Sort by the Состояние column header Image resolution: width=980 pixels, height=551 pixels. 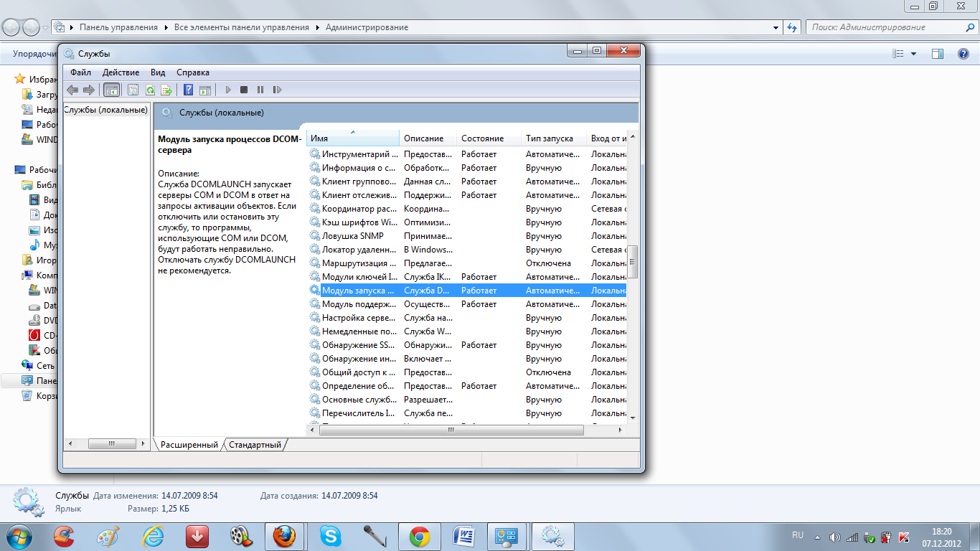pyautogui.click(x=489, y=138)
